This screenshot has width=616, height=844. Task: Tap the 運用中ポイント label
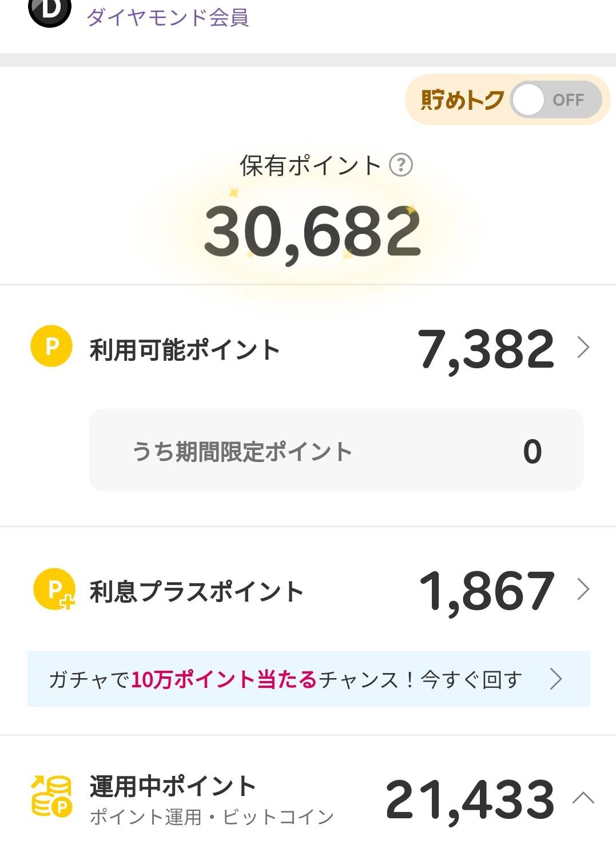(x=173, y=786)
